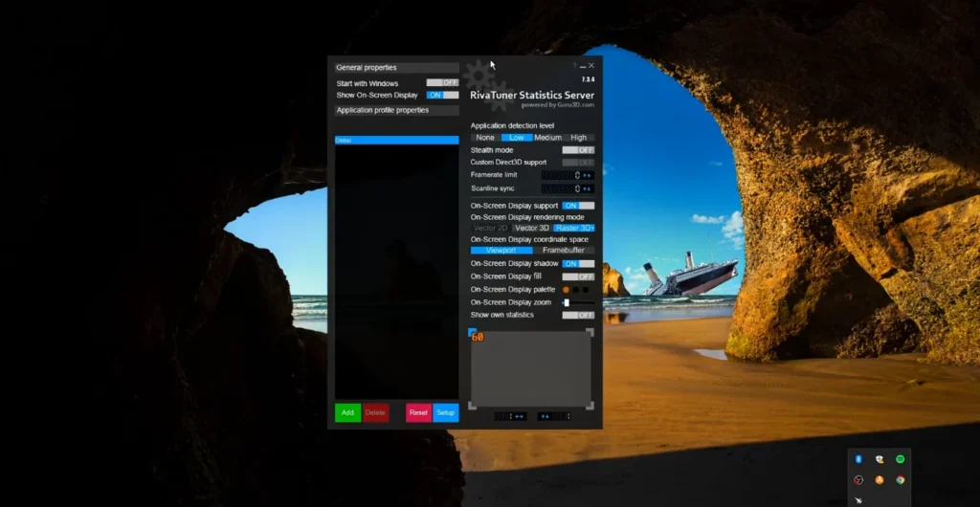Toggle On-Screen Display shadow switch
The width and height of the screenshot is (980, 507).
[578, 263]
